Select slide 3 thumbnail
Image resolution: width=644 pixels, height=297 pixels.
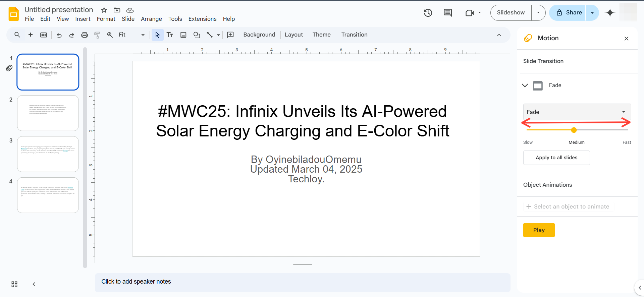[x=48, y=154]
